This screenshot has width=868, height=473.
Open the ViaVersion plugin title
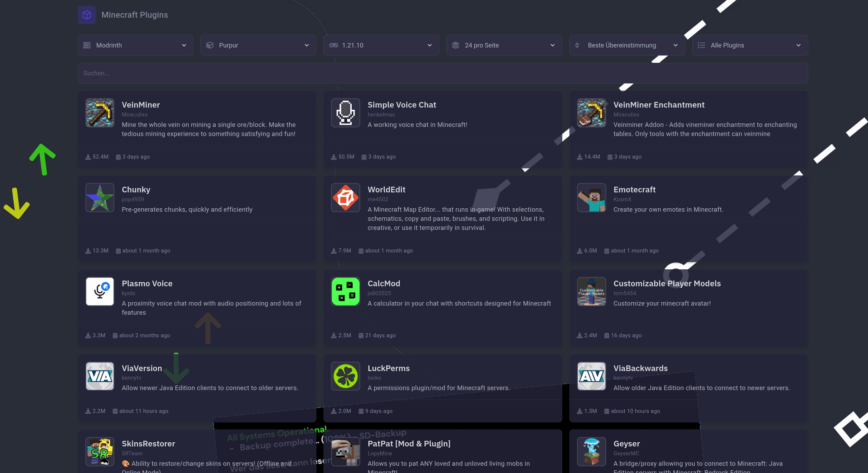(x=142, y=368)
